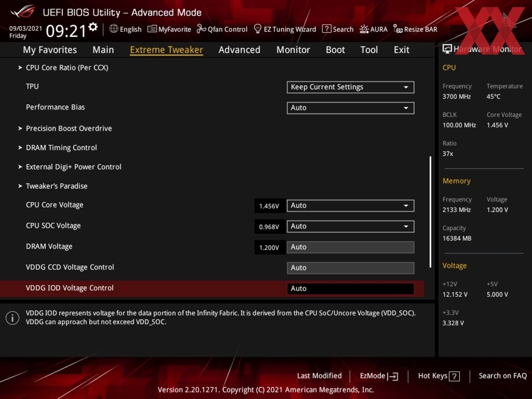Click the VDDG IOD Voltage Control field
The width and height of the screenshot is (532, 399).
pyautogui.click(x=350, y=288)
